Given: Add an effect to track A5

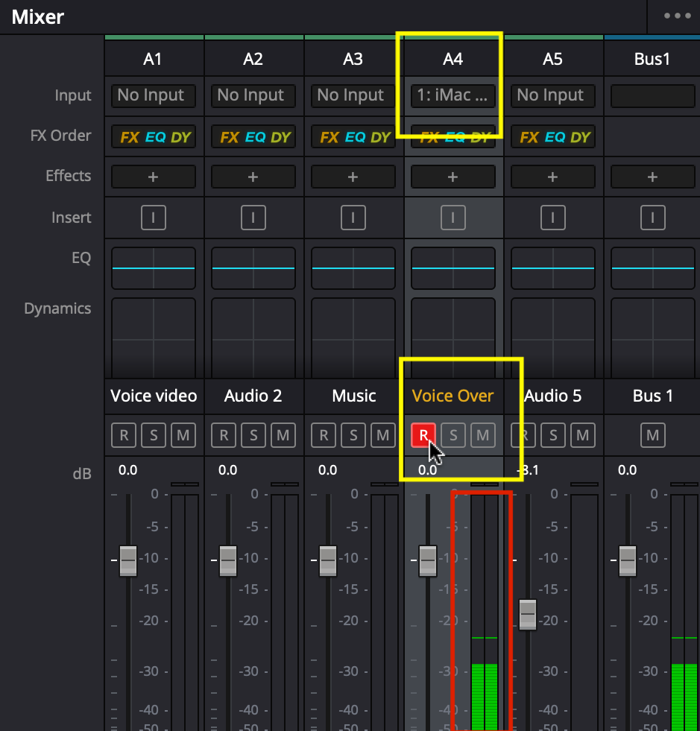Looking at the screenshot, I should tap(552, 177).
